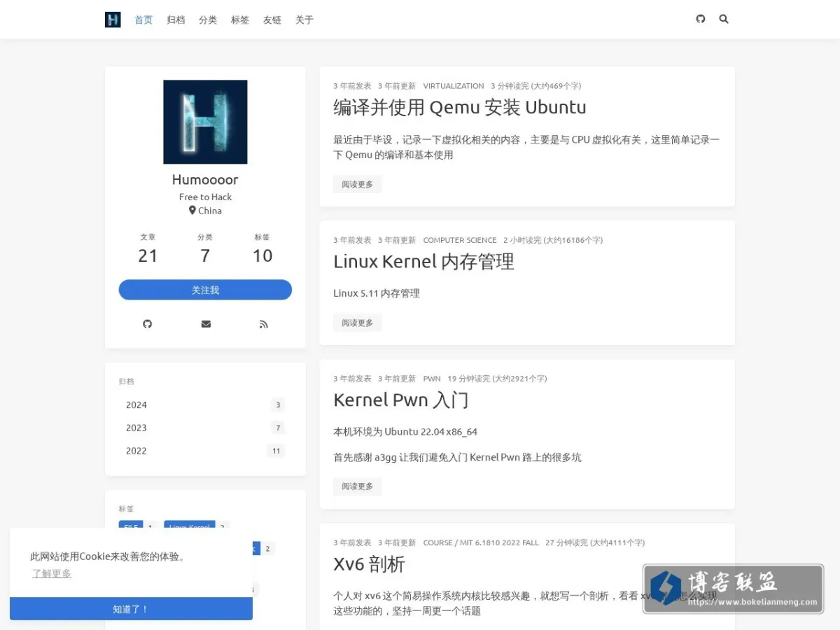Viewport: 840px width, 630px height.
Task: Click the 博客联盟 bokelianmeng banner
Action: (x=734, y=589)
